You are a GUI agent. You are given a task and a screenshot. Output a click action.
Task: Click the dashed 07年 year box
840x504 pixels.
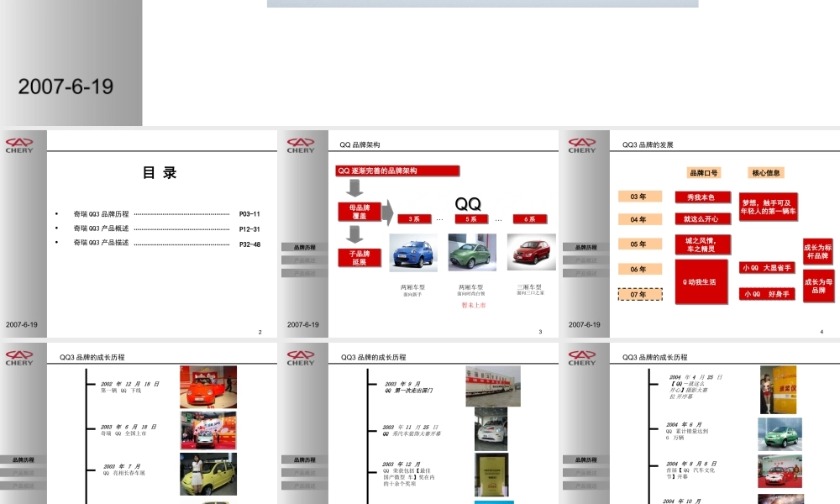pyautogui.click(x=639, y=295)
